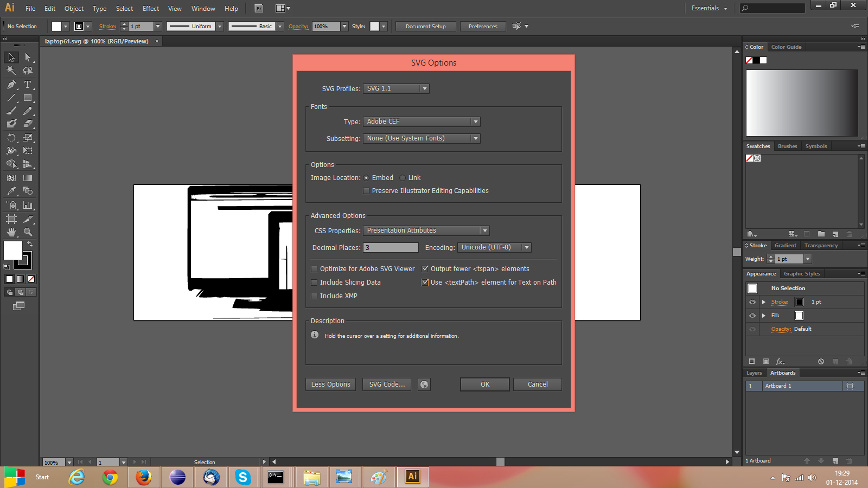The height and width of the screenshot is (488, 868).
Task: Select the Mesh tool
Action: coord(11,178)
